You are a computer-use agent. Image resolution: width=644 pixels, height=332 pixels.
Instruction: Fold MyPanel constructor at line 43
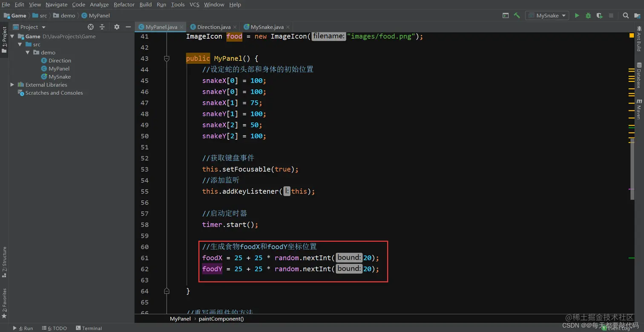click(167, 58)
